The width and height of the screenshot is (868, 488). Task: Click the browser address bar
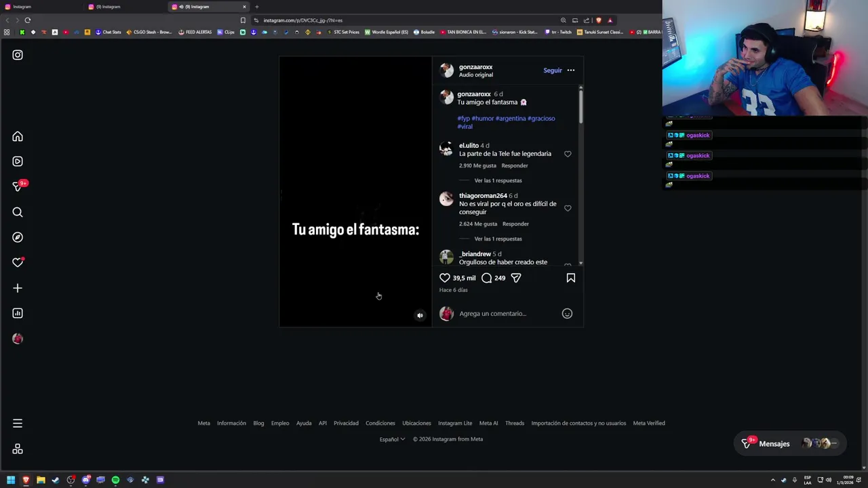407,20
